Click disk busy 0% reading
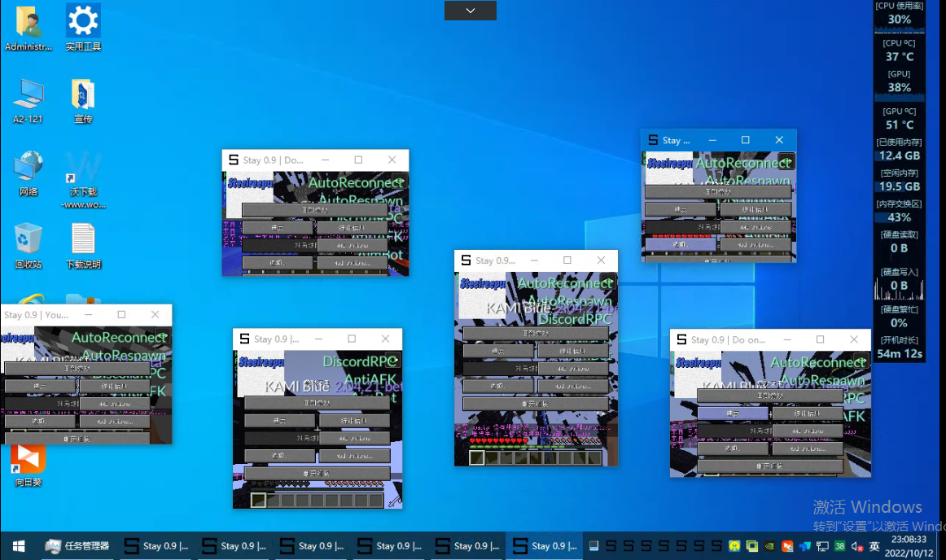 (x=899, y=323)
